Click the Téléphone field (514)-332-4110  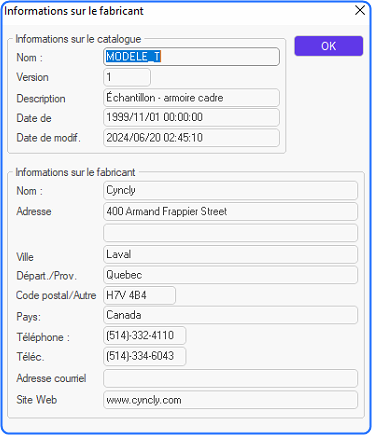pyautogui.click(x=145, y=335)
